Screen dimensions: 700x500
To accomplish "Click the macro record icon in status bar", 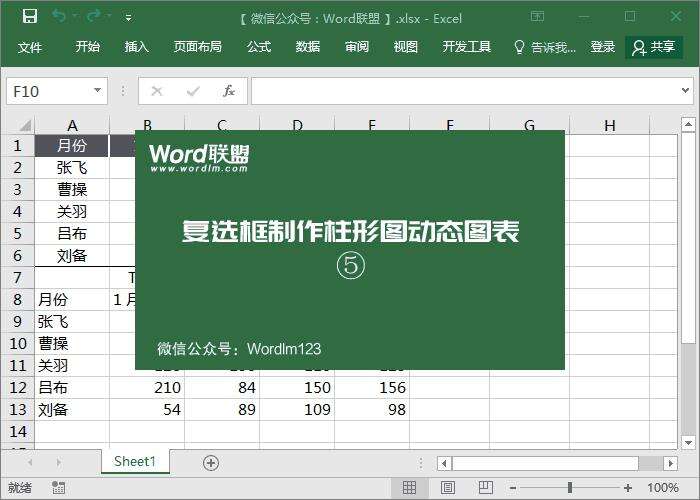I will pyautogui.click(x=58, y=488).
